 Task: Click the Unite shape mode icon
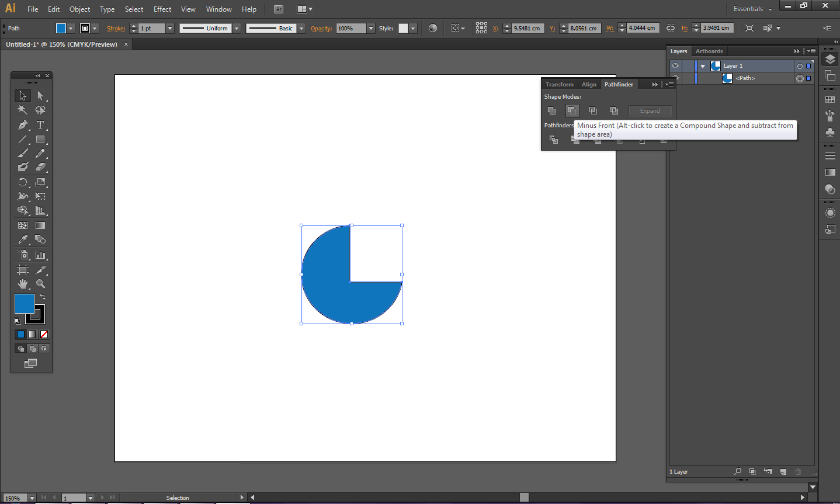551,110
